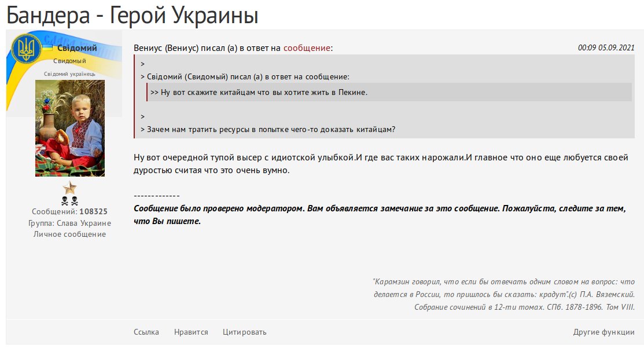Click Цитировать to quote this post
Image resolution: width=644 pixels, height=348 pixels.
[244, 332]
